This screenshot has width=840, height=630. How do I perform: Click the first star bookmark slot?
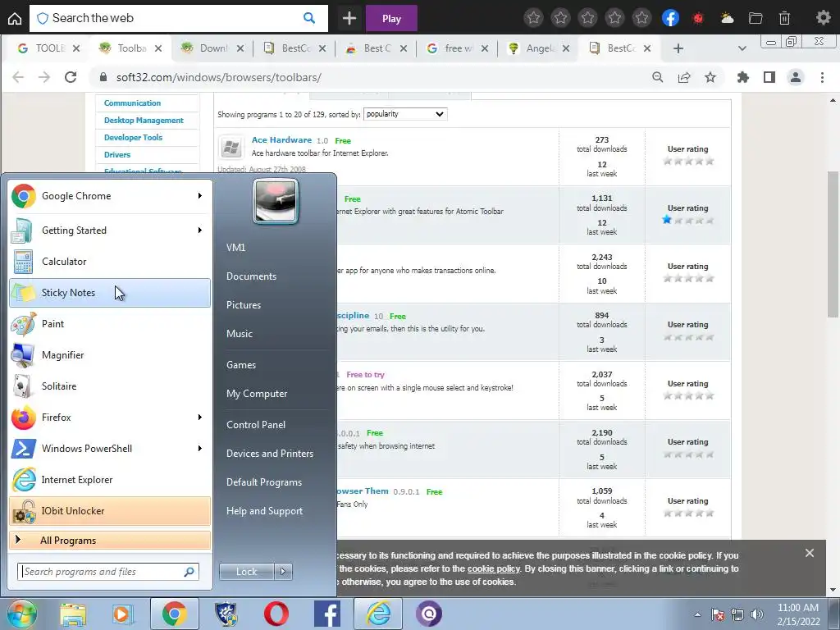[533, 18]
